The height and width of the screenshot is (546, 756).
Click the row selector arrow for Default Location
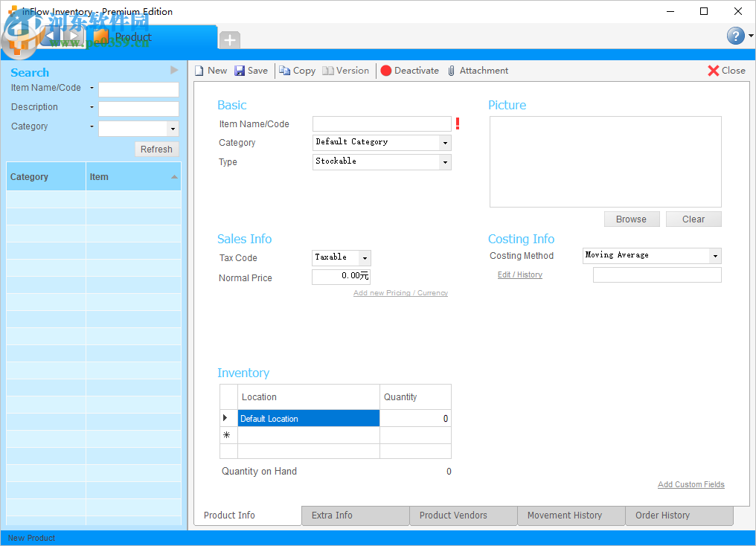coord(225,418)
